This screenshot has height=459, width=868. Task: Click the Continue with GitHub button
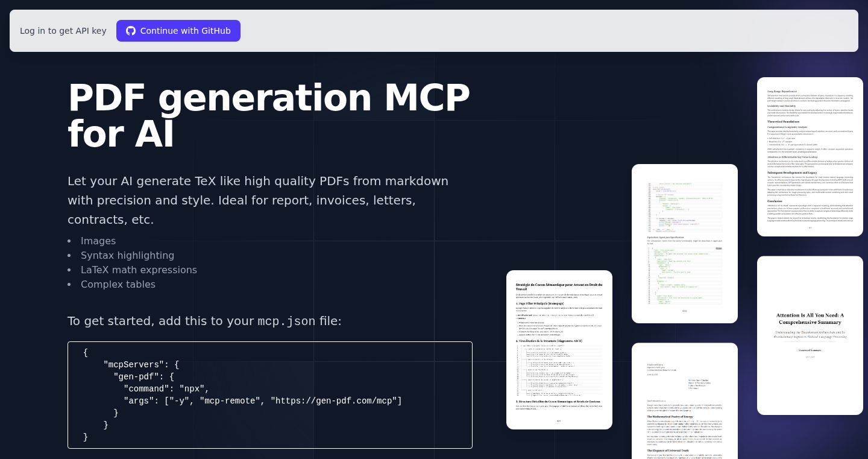[x=178, y=31]
